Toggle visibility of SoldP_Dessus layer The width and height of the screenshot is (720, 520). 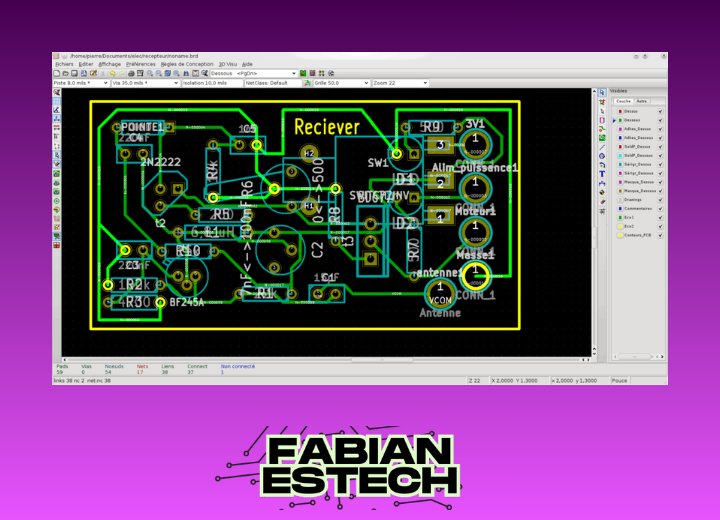(x=660, y=147)
